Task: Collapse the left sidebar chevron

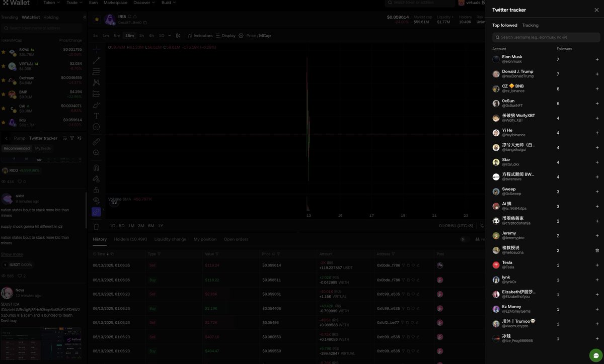Action: [84, 17]
